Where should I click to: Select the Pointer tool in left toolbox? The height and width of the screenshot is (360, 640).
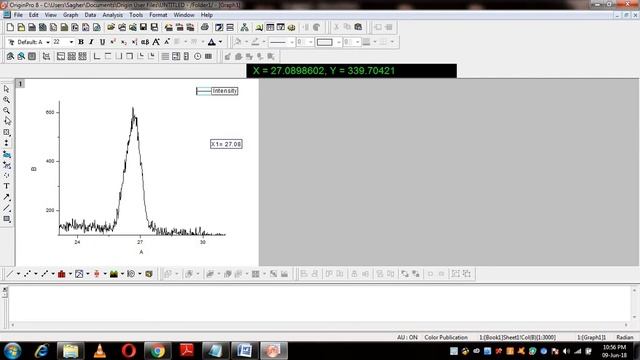(x=7, y=89)
